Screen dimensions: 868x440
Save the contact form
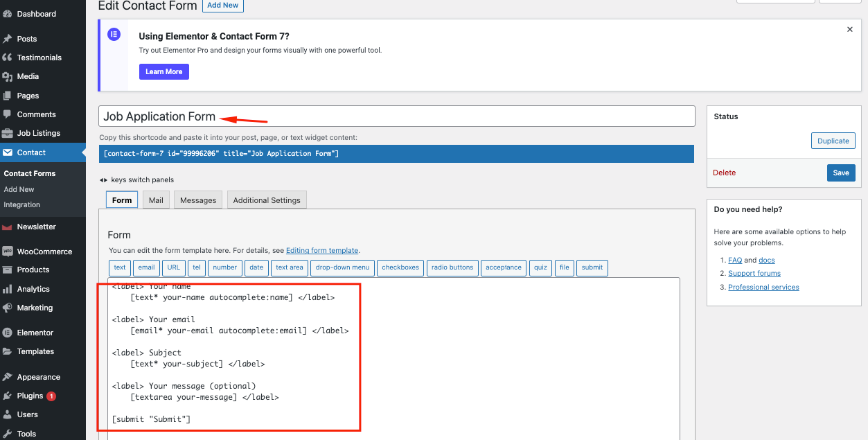[841, 173]
